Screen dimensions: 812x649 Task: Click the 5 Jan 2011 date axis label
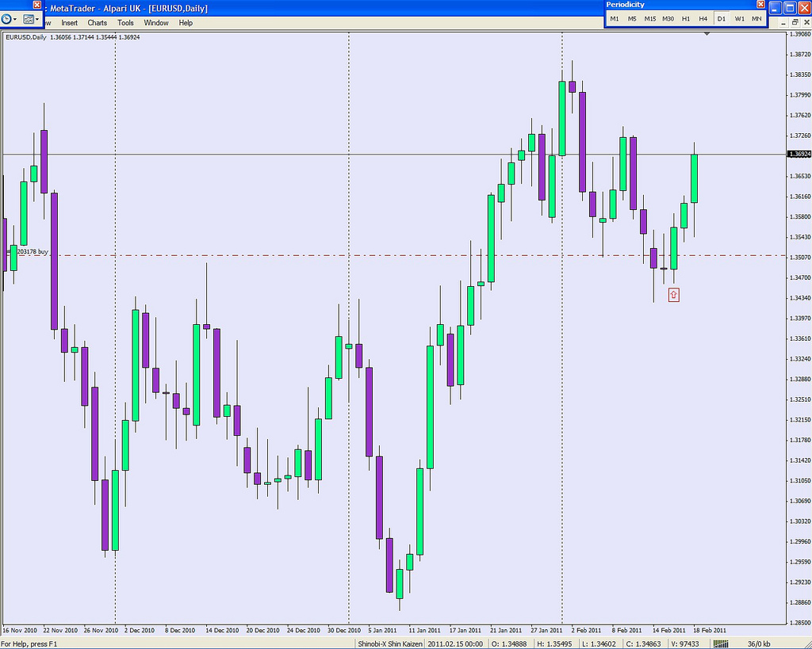[382, 630]
